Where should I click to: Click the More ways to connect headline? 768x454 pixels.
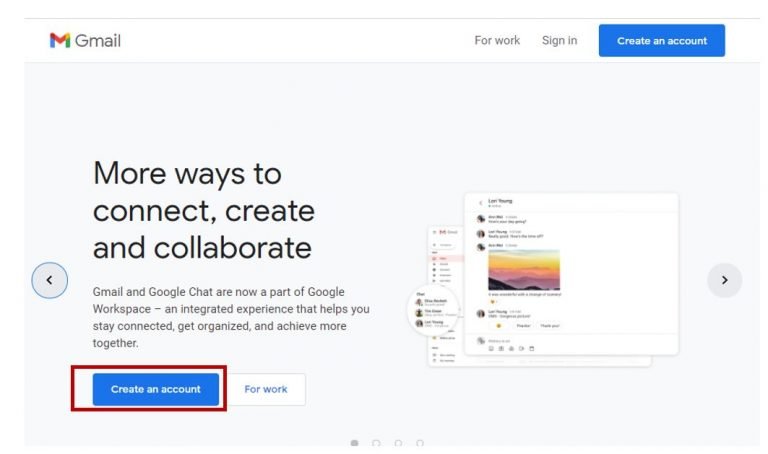click(203, 210)
